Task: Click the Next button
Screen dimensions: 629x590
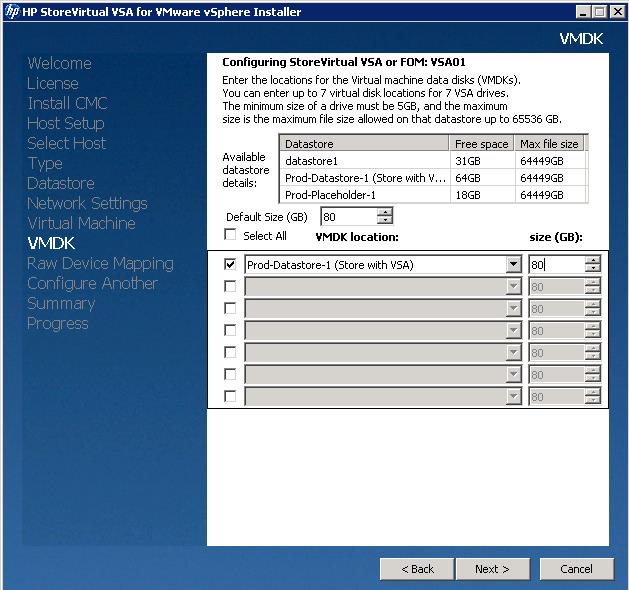Action: point(492,569)
